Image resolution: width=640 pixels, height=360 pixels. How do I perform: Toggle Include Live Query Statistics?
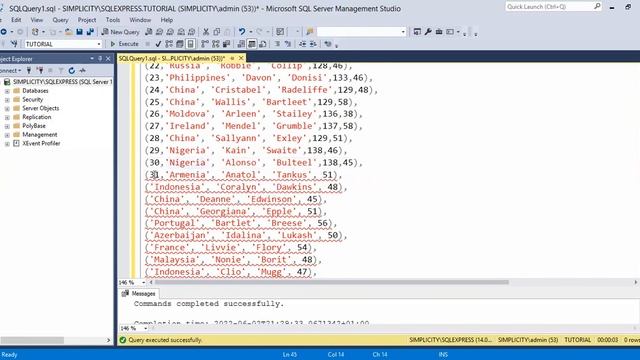click(x=216, y=44)
